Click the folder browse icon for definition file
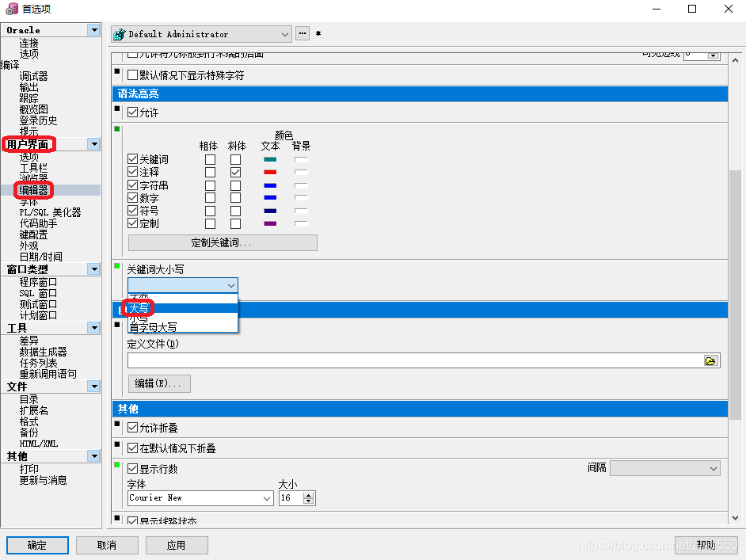Screen dimensions: 746x560 tap(710, 361)
